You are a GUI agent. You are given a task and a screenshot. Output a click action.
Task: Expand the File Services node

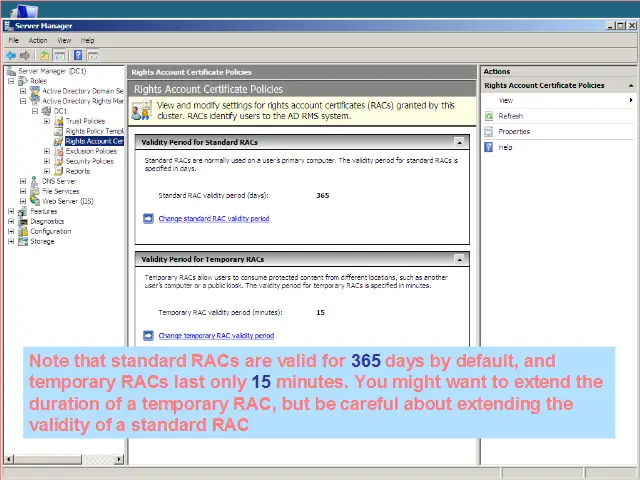[x=23, y=191]
